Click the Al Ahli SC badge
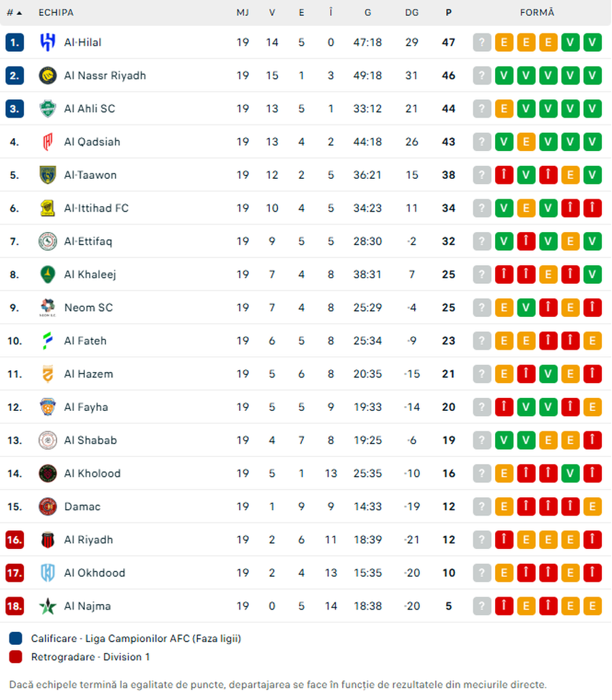Screen dimensions: 612x700 (x=48, y=109)
